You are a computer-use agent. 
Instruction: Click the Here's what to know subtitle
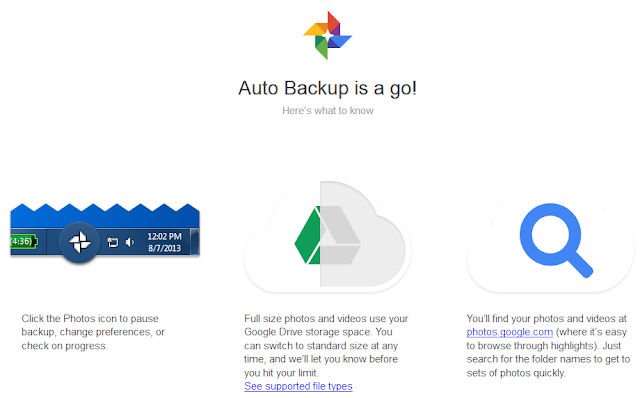tap(328, 111)
